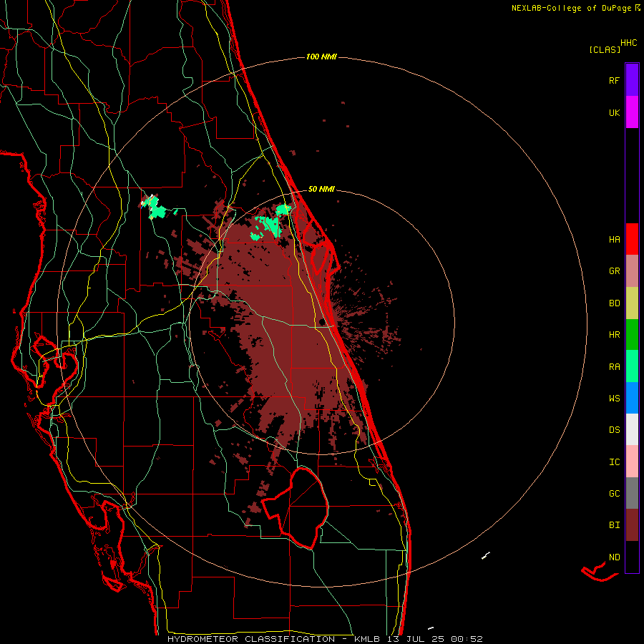This screenshot has width=644, height=644.
Task: Click the RF purple legend swatch
Action: click(632, 80)
